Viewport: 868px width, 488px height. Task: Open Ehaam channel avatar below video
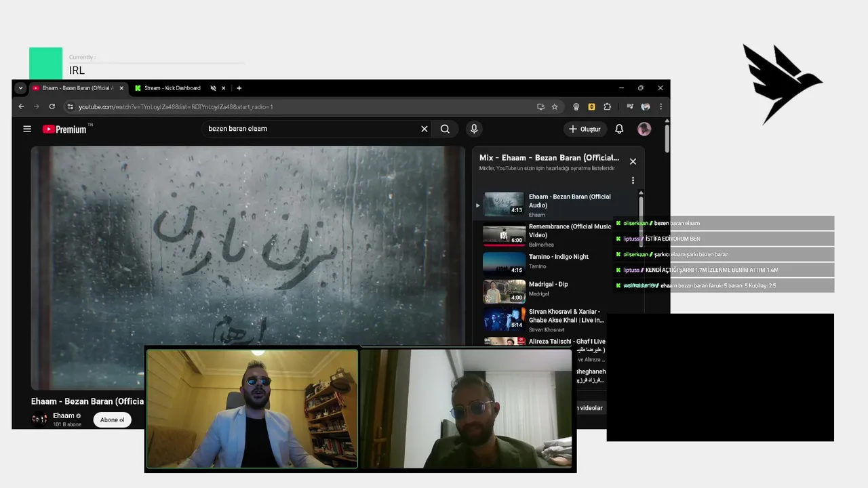click(39, 419)
